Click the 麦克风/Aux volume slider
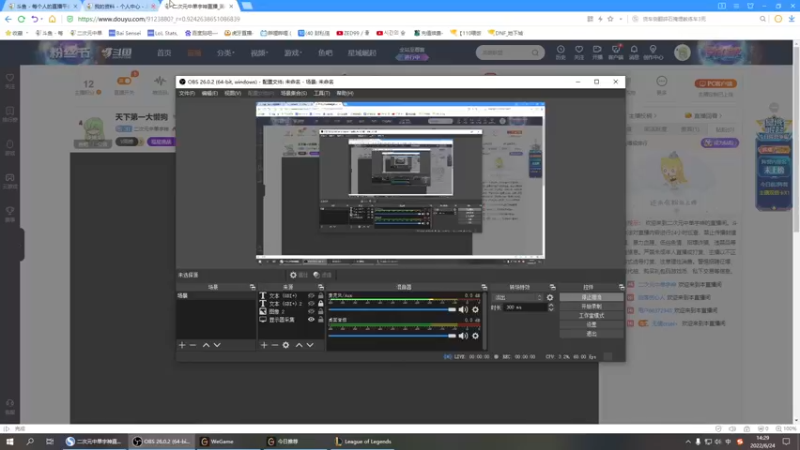 (x=392, y=310)
